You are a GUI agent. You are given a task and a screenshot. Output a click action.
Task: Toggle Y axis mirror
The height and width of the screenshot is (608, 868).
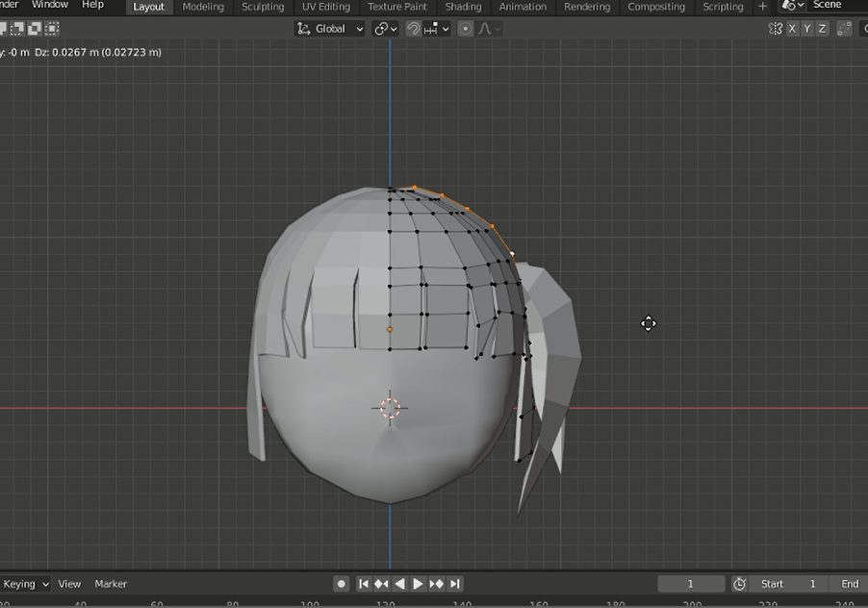(807, 29)
